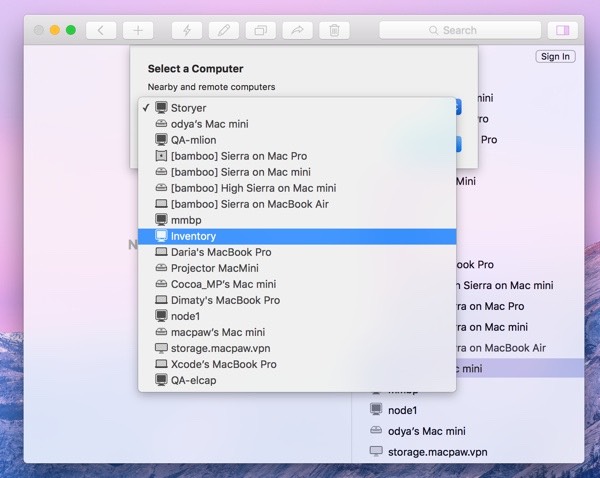The height and width of the screenshot is (478, 600).
Task: Click display icon beside sidebar storage.macpaw.vpn
Action: point(376,451)
